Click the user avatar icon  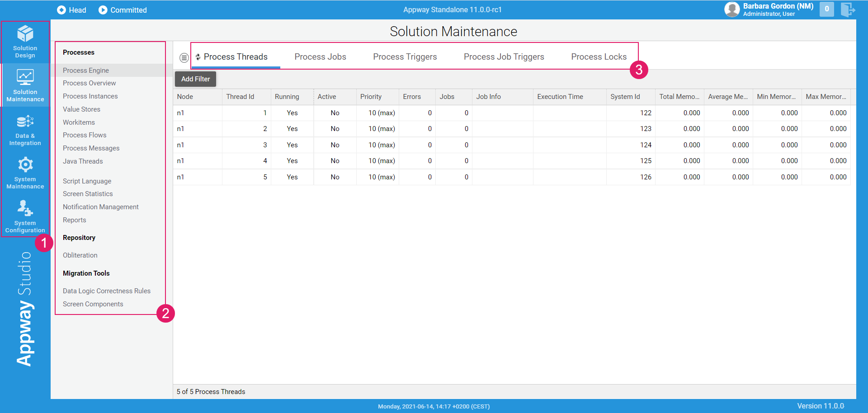(x=731, y=9)
